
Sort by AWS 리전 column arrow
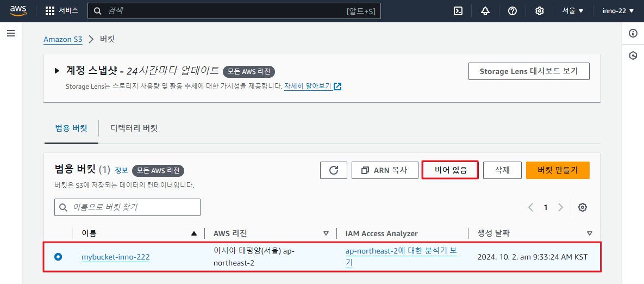pos(326,234)
